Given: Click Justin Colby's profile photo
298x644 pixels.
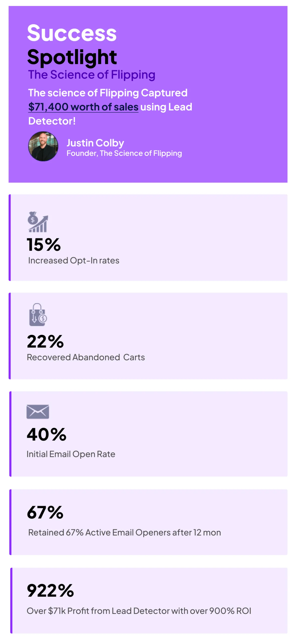Looking at the screenshot, I should click(x=43, y=147).
